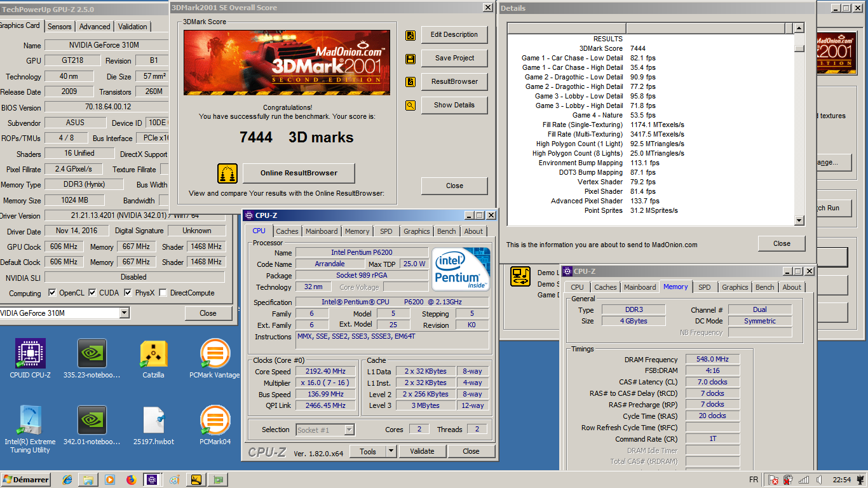Open the Paint taskbar icon

pyautogui.click(x=174, y=480)
